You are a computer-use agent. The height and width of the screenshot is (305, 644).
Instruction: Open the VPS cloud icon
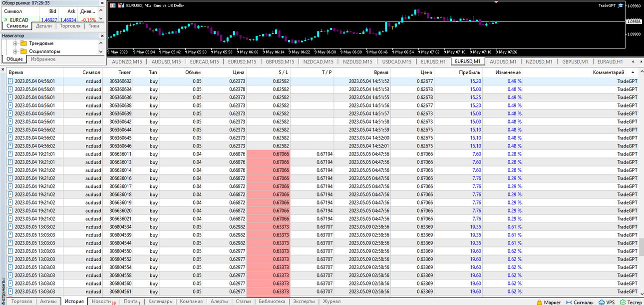coord(602,302)
